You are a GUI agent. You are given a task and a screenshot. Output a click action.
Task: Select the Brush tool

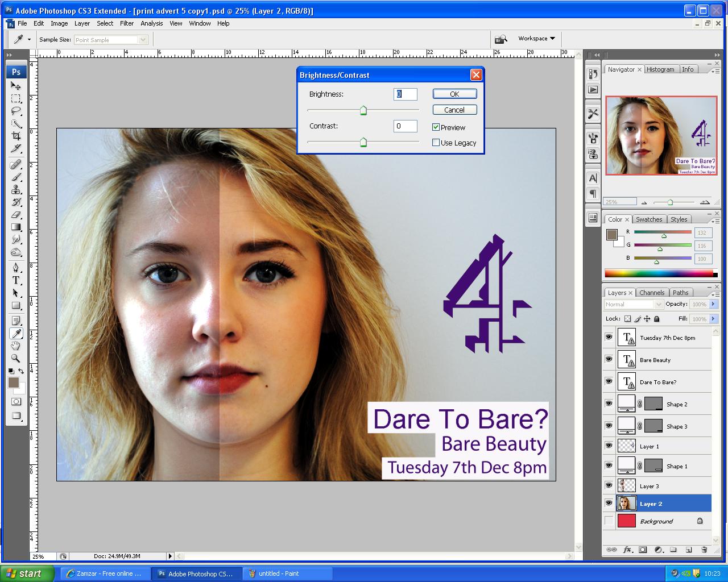[x=16, y=177]
